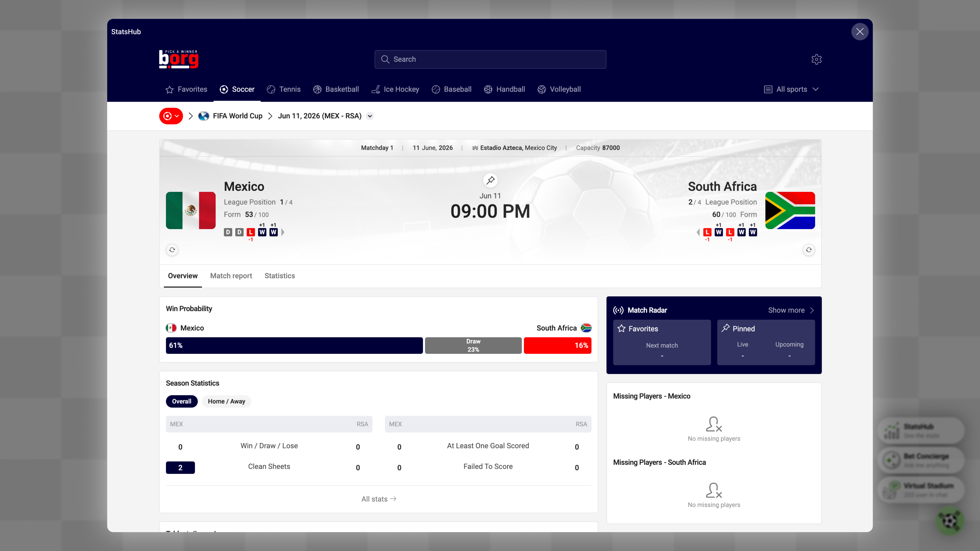Viewport: 980px width, 551px height.
Task: Click the Match Radar signal icon
Action: pyautogui.click(x=619, y=310)
